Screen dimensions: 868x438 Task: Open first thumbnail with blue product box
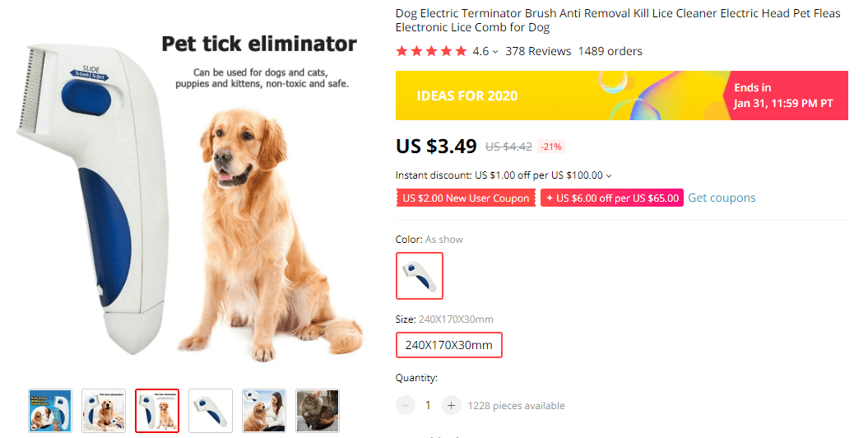(50, 411)
